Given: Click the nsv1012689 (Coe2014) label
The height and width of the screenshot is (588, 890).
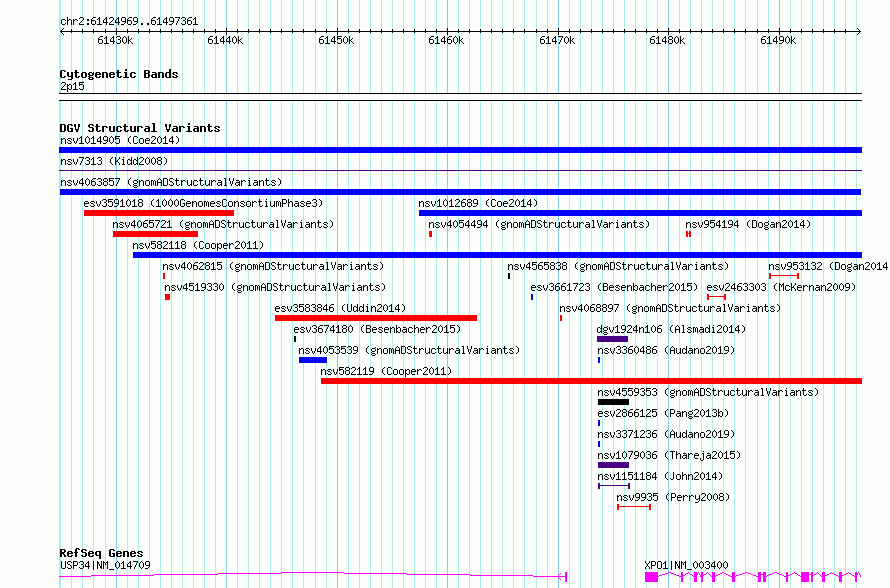Looking at the screenshot, I should coord(478,203).
